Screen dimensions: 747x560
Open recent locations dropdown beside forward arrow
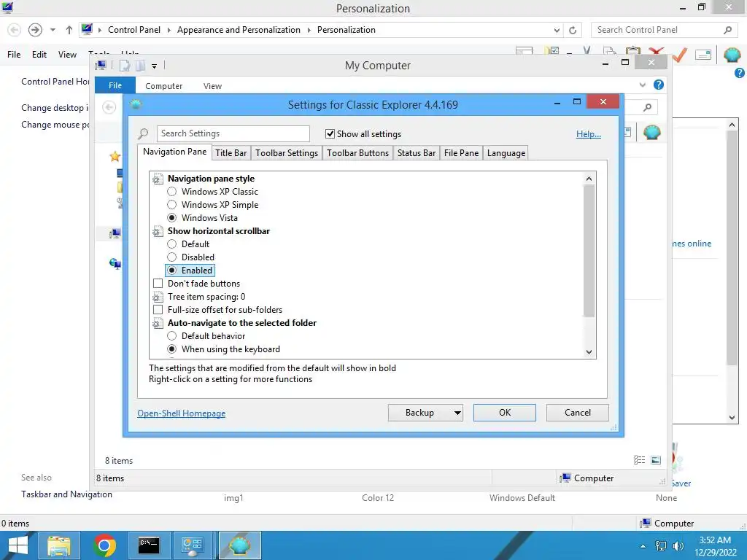tap(53, 30)
